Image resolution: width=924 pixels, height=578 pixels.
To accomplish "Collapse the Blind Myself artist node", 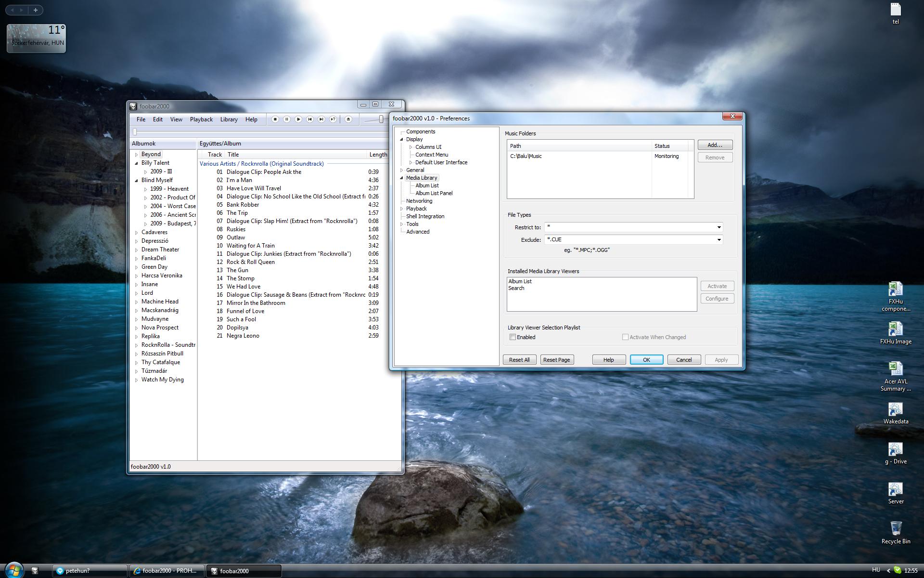I will tap(137, 181).
